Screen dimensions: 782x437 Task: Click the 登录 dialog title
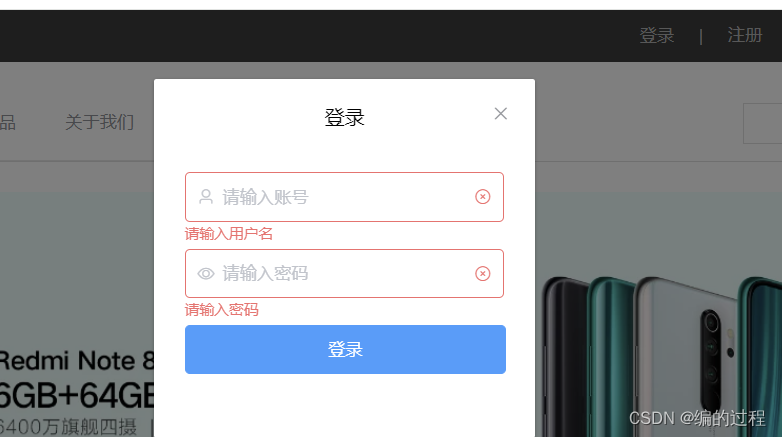click(344, 118)
